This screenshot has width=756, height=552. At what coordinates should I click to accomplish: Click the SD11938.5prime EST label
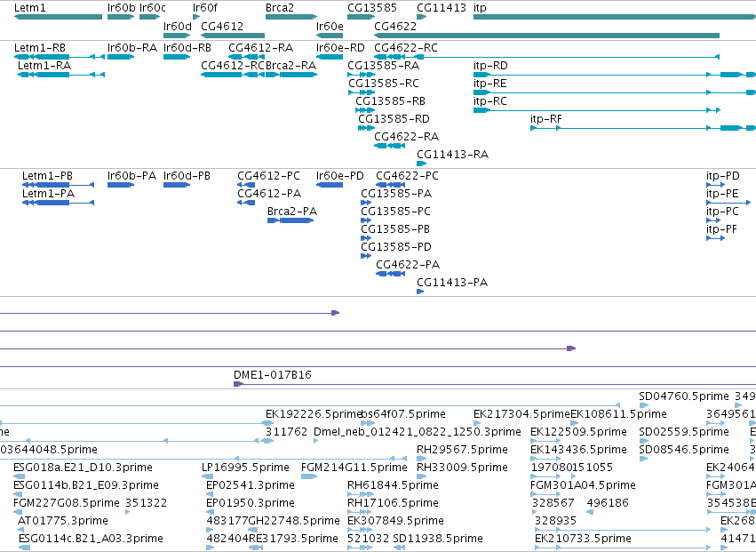[438, 538]
